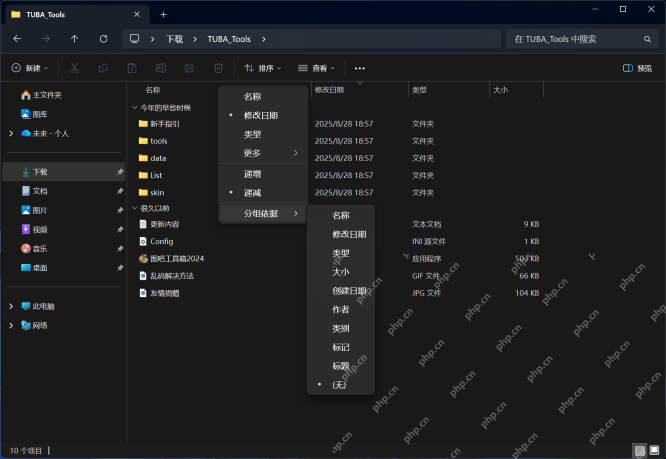Go back with the left arrow
This screenshot has height=459, width=666.
(x=17, y=39)
